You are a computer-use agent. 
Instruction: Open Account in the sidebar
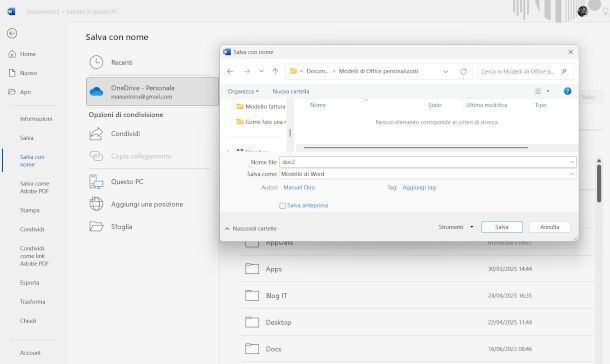pos(30,353)
